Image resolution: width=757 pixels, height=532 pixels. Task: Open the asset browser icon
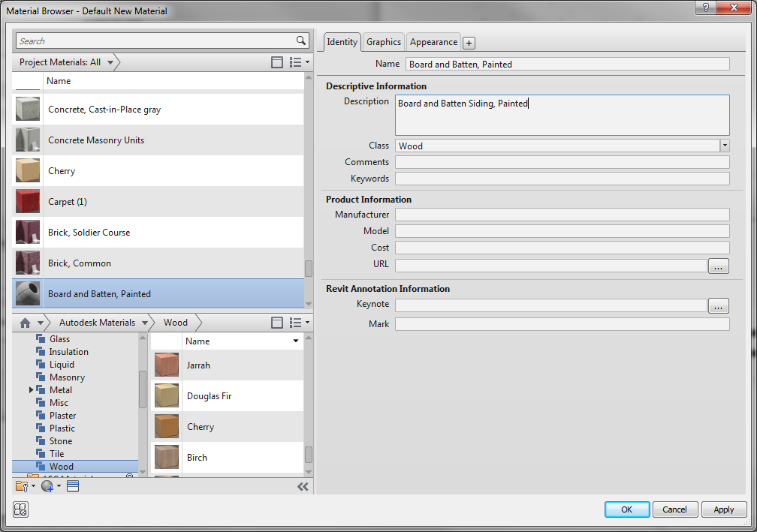73,486
